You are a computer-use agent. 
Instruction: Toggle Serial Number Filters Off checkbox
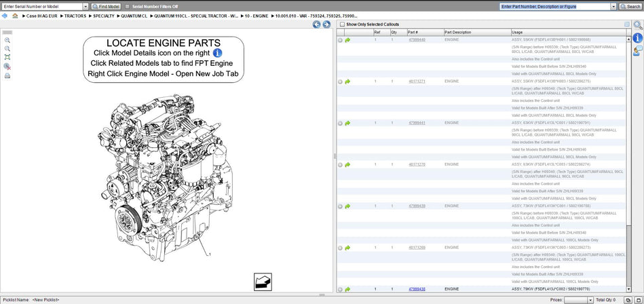click(127, 6)
